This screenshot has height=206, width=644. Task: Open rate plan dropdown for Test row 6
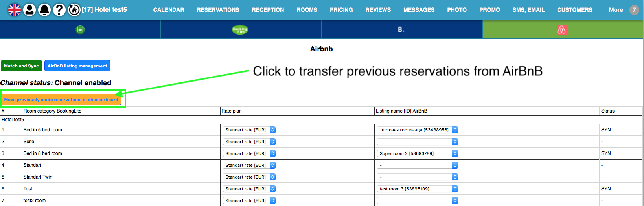point(249,189)
